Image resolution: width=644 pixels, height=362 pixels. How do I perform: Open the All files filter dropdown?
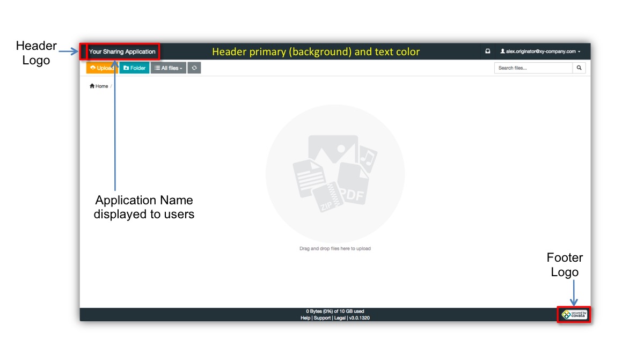click(x=169, y=68)
